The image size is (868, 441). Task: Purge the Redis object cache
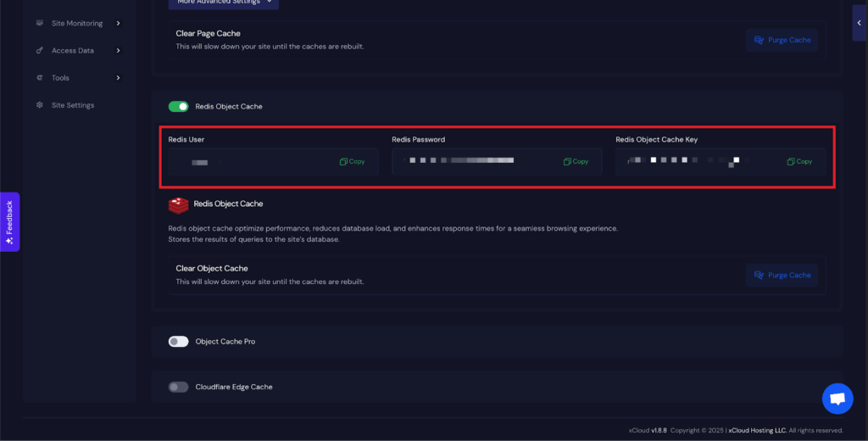[782, 275]
